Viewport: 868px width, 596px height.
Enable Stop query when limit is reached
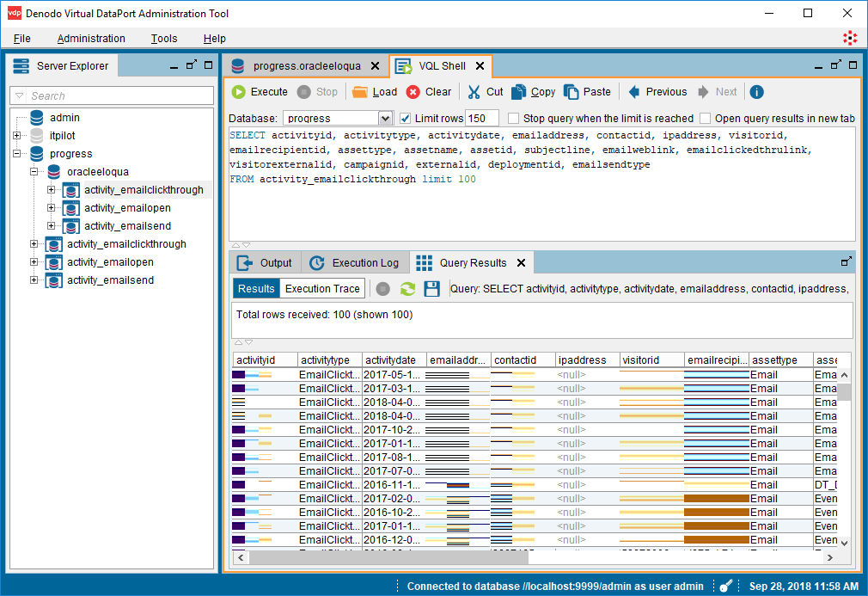coord(514,119)
